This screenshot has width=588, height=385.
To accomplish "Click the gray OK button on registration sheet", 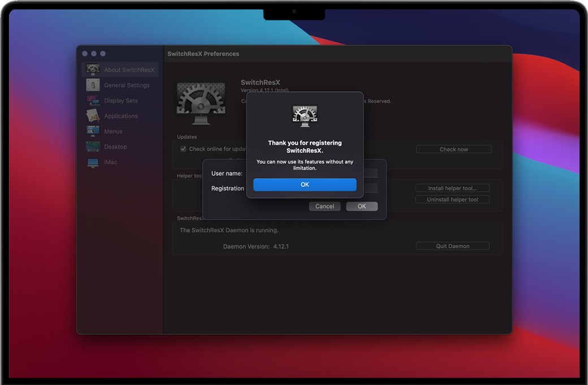I will (362, 206).
